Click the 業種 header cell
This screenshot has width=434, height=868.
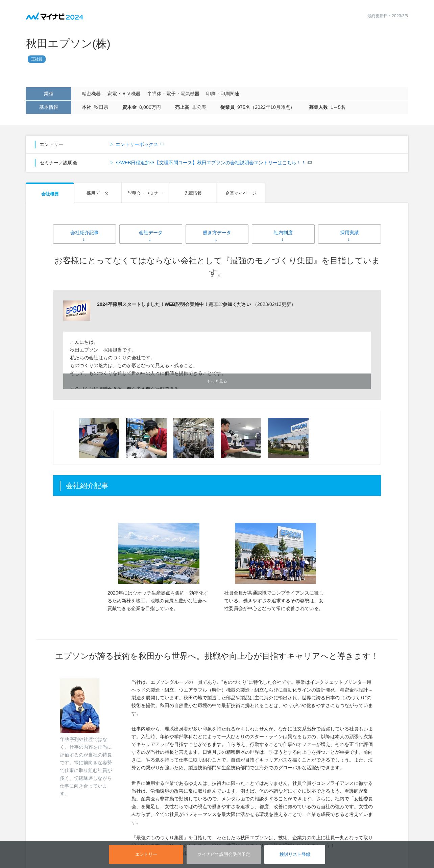coord(48,94)
